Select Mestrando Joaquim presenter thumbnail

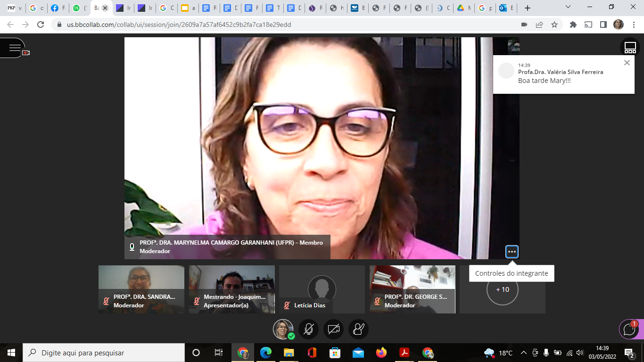232,289
